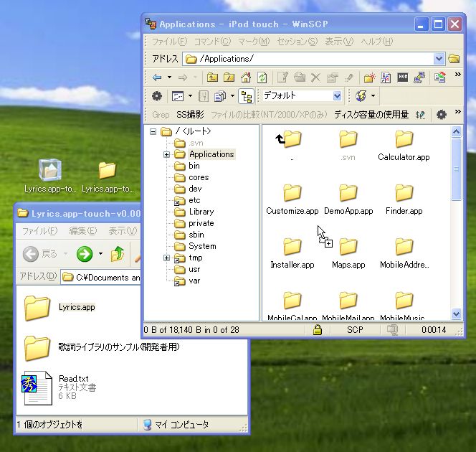The width and height of the screenshot is (476, 452).
Task: Select the usr folder in the tree
Action: (x=194, y=269)
